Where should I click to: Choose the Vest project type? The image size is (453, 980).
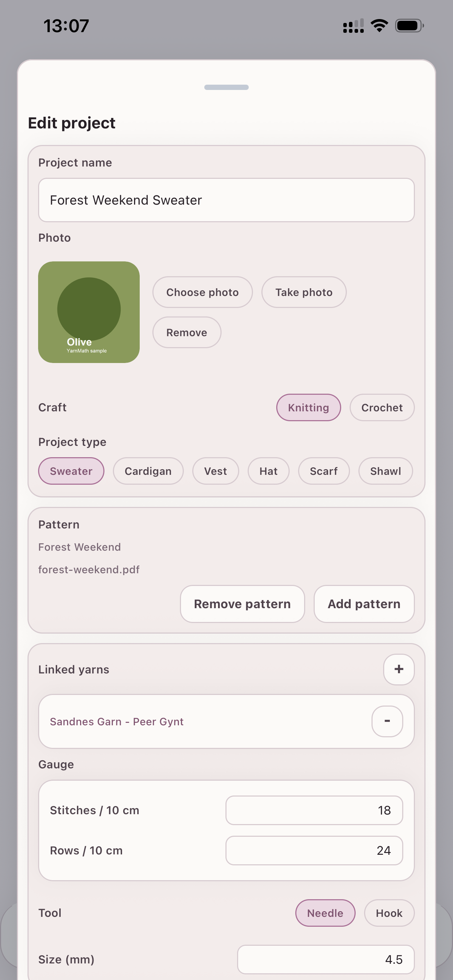click(x=215, y=471)
